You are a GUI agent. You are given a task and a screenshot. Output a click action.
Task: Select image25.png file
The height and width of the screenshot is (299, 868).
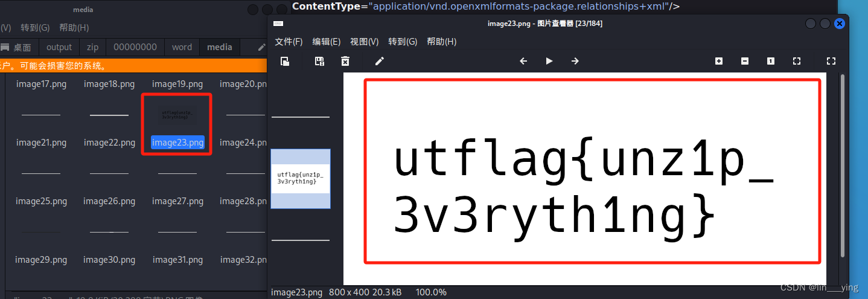tap(41, 201)
